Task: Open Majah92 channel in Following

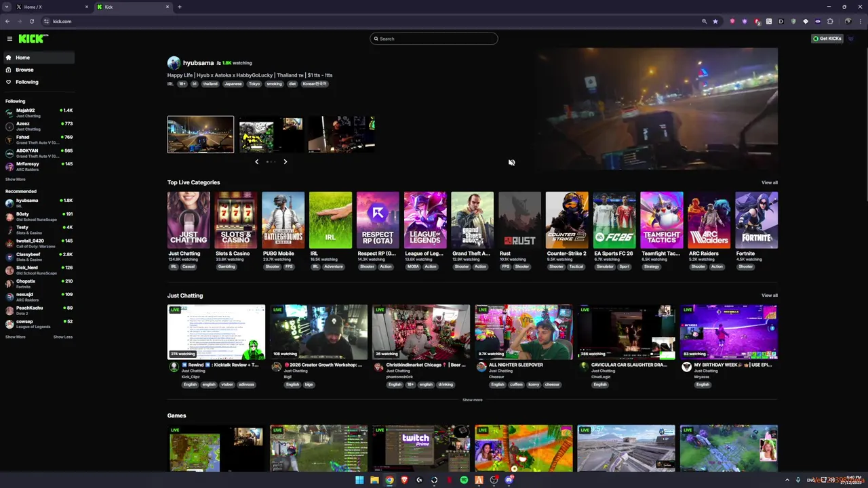Action: click(x=39, y=113)
